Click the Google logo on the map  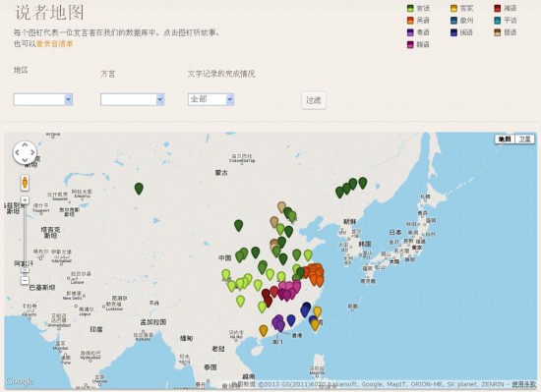pyautogui.click(x=20, y=381)
